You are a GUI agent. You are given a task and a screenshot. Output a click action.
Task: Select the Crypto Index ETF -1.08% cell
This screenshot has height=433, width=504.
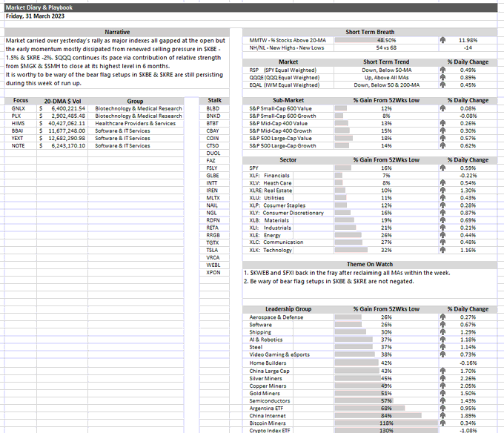(468, 430)
